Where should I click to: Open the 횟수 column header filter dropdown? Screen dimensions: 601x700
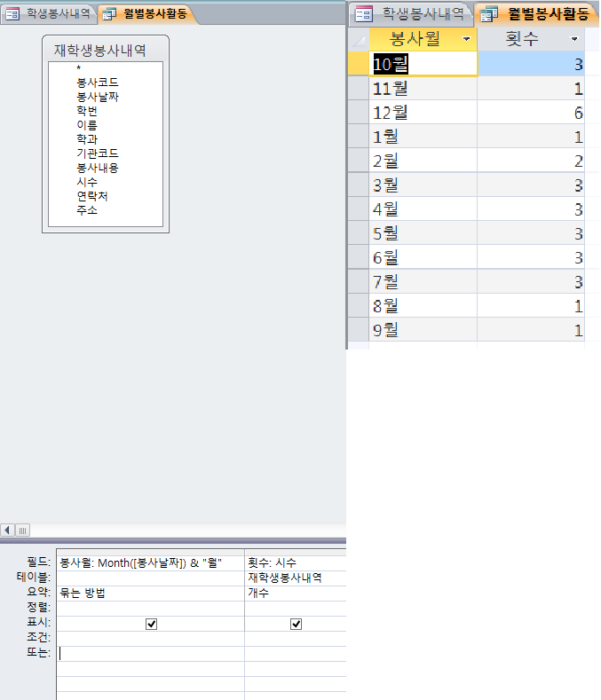574,40
